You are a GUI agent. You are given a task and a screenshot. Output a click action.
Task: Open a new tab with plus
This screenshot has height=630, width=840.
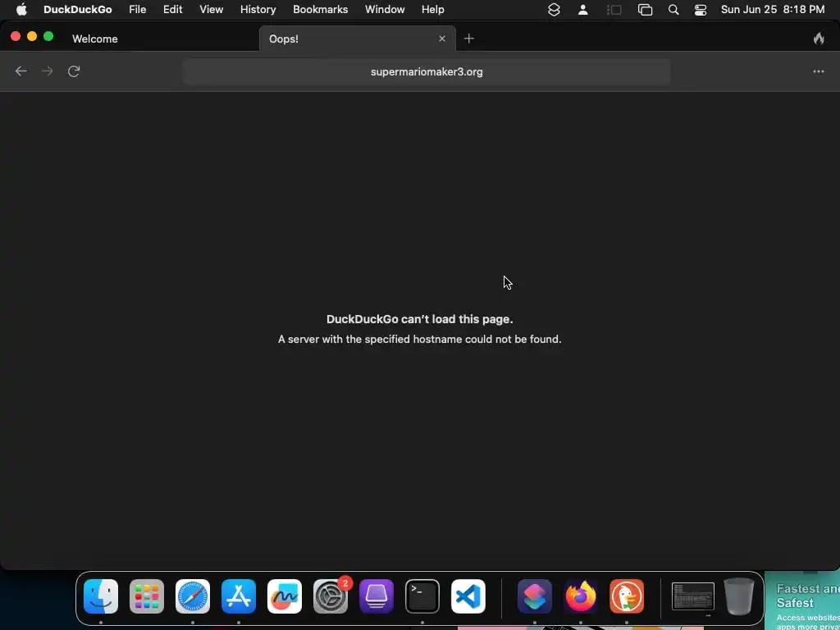468,39
